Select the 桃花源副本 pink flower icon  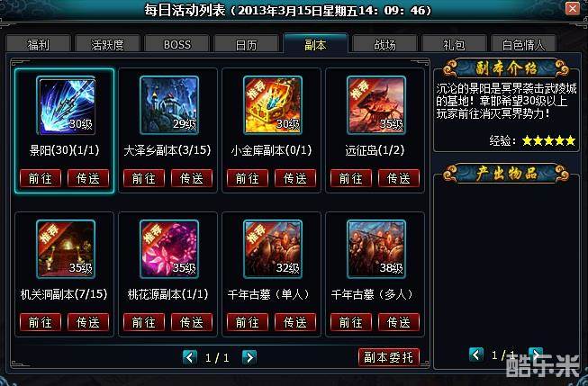coord(169,249)
